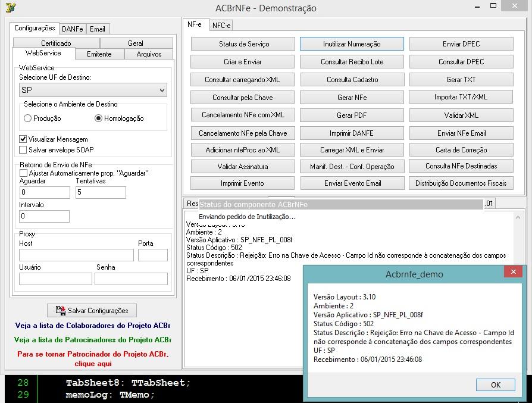Open the Arquivos tab

pyautogui.click(x=149, y=54)
